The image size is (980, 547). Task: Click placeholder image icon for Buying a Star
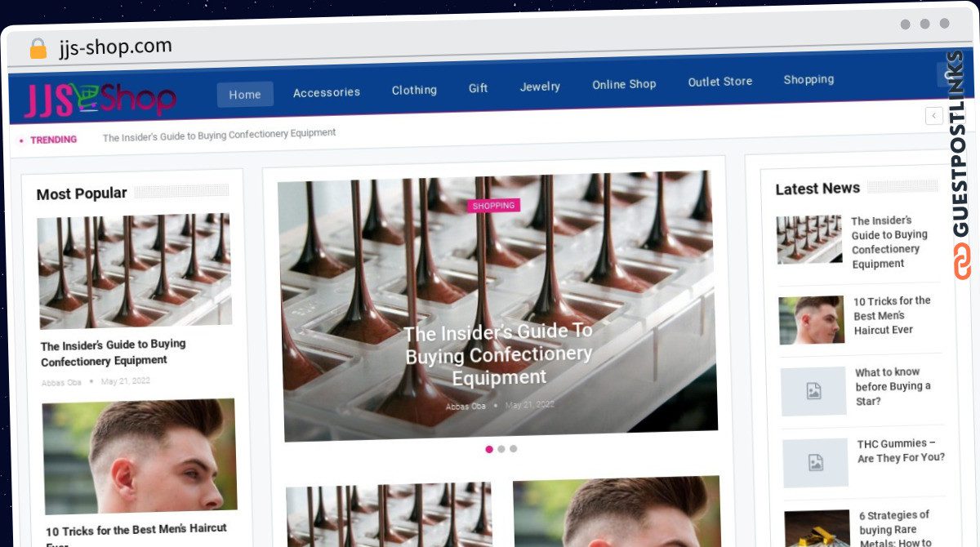point(813,391)
